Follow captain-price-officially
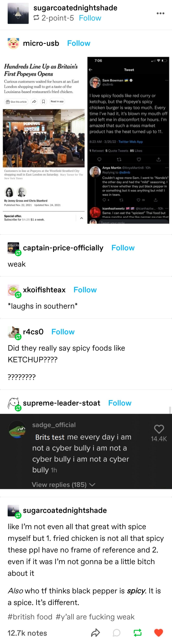Screen dimensions: 172x644 coord(123,248)
